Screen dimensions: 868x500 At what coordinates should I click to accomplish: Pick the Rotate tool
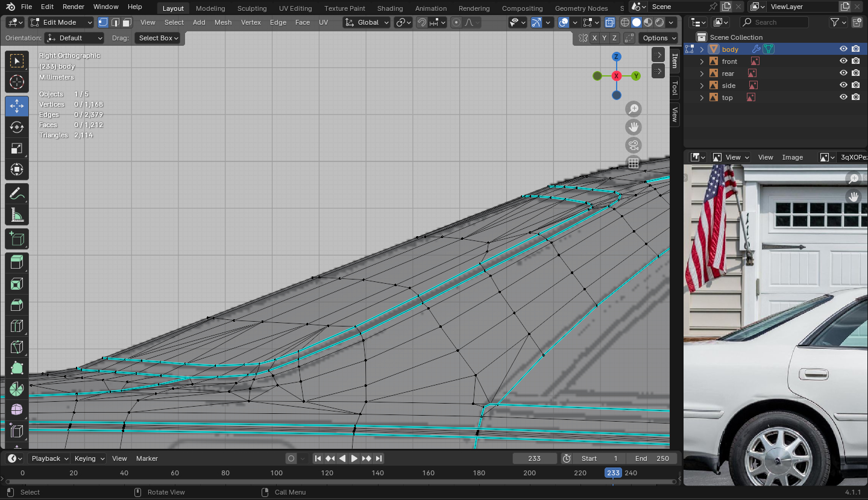coord(17,127)
